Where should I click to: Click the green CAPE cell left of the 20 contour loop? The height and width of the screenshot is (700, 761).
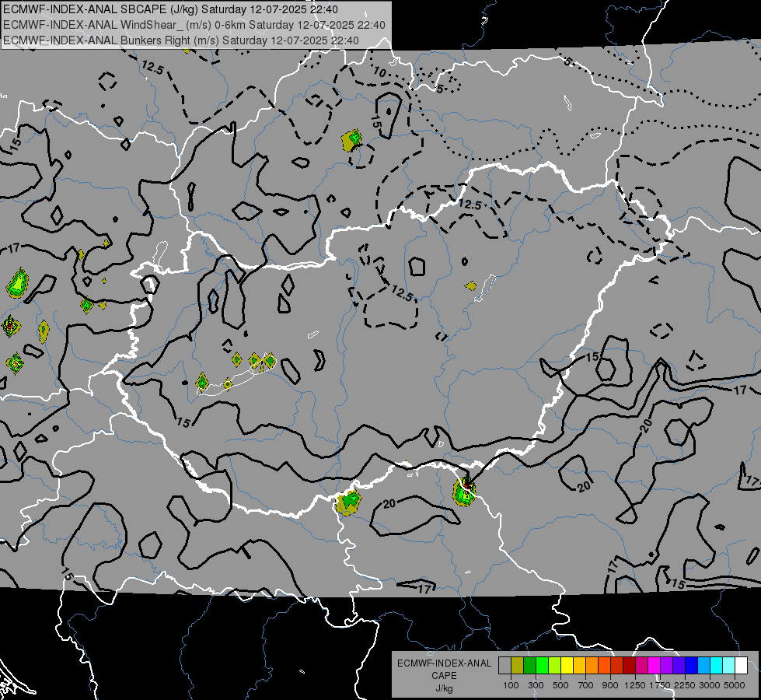(x=348, y=502)
